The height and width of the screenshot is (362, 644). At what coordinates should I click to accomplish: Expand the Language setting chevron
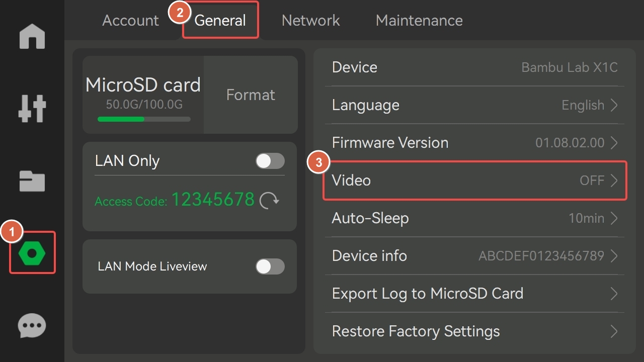point(614,105)
